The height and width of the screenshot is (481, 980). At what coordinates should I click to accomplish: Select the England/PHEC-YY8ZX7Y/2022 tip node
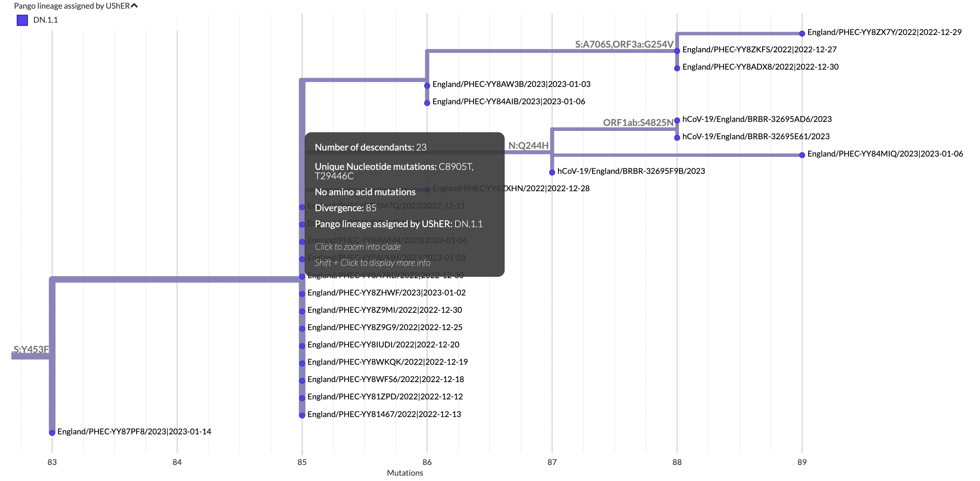[802, 33]
